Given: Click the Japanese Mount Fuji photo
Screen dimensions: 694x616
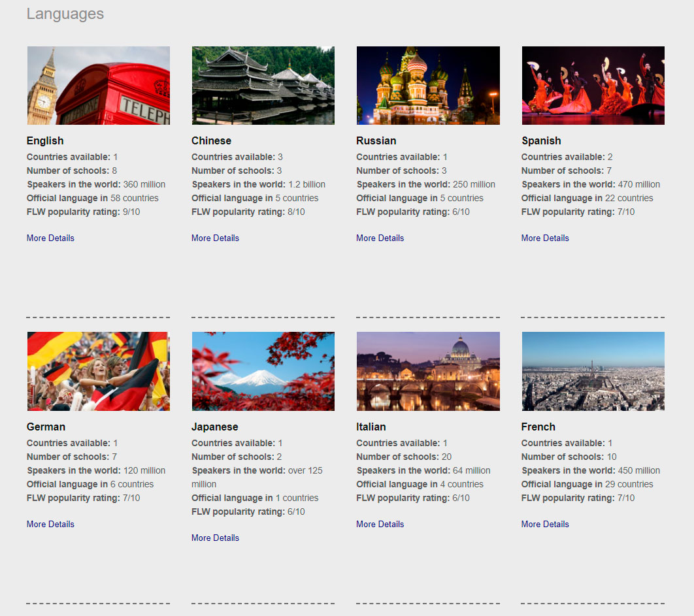Looking at the screenshot, I should (263, 371).
